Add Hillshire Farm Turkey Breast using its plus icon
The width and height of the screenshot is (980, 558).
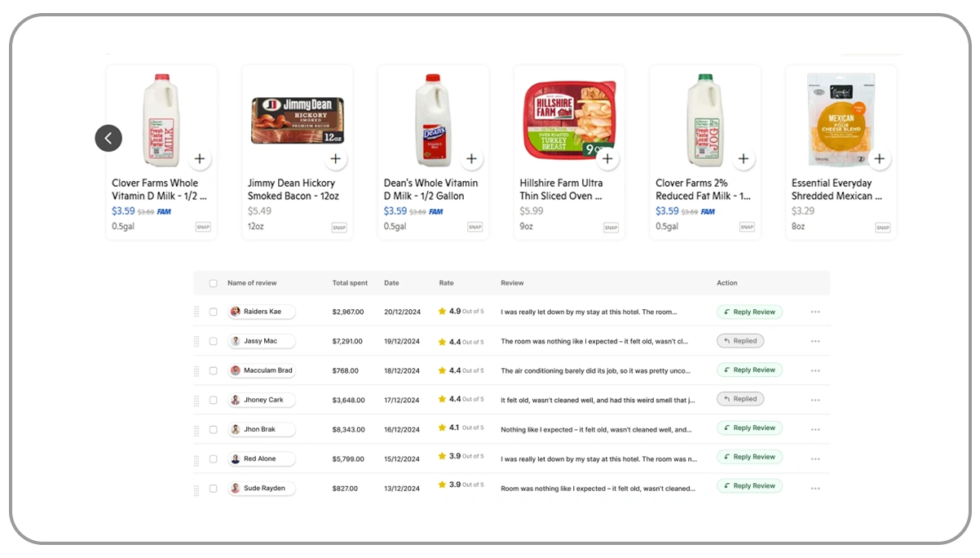point(607,159)
